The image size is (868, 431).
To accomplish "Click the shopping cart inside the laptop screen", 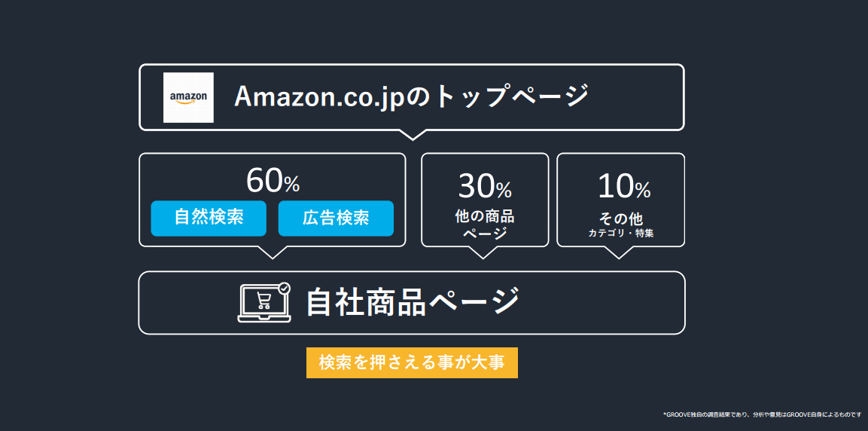I will 264,301.
